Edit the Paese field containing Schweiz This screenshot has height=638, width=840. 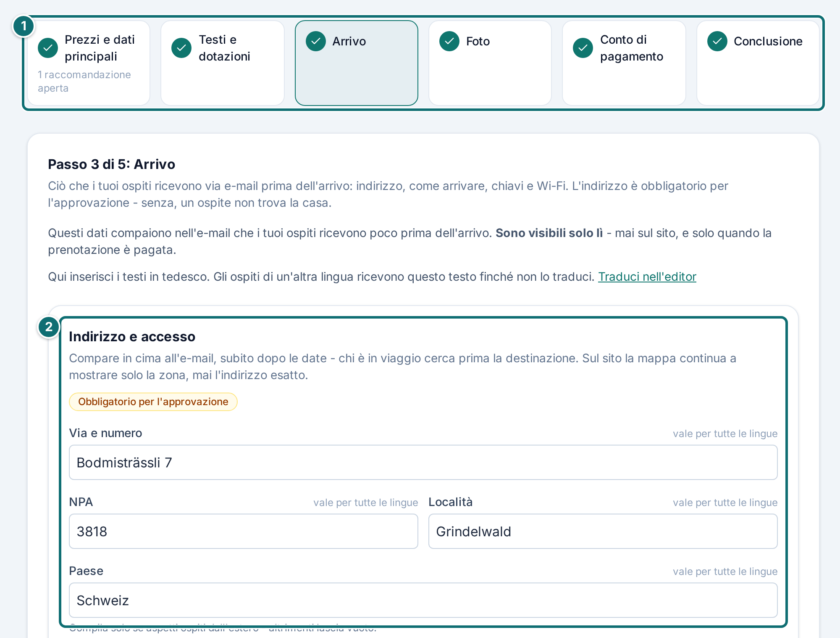click(x=423, y=600)
